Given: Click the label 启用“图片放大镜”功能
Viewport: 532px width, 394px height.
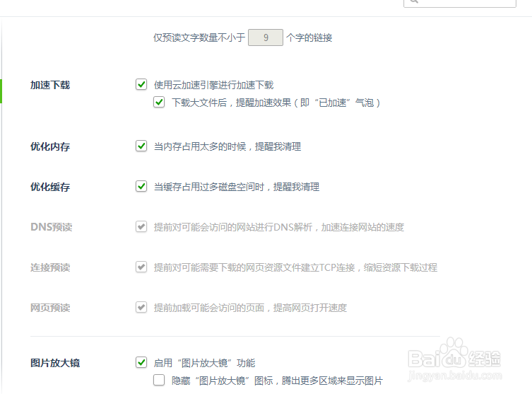Looking at the screenshot, I should [x=204, y=363].
